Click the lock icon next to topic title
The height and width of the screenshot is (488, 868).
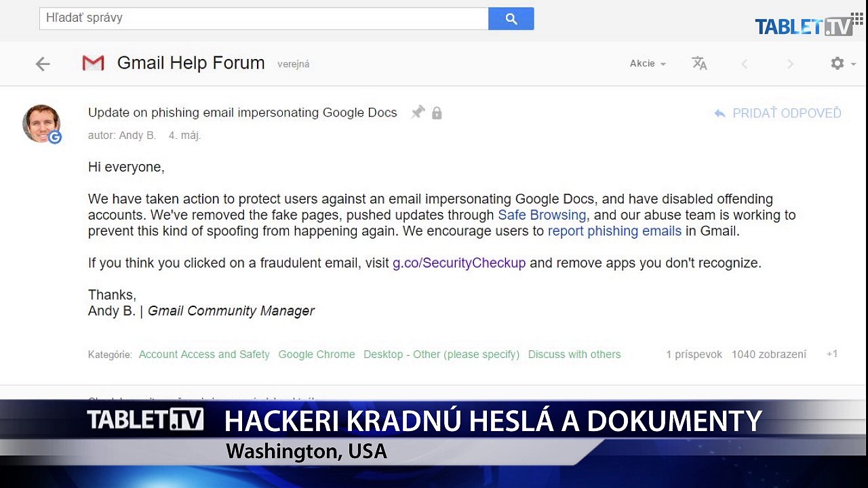tap(437, 113)
